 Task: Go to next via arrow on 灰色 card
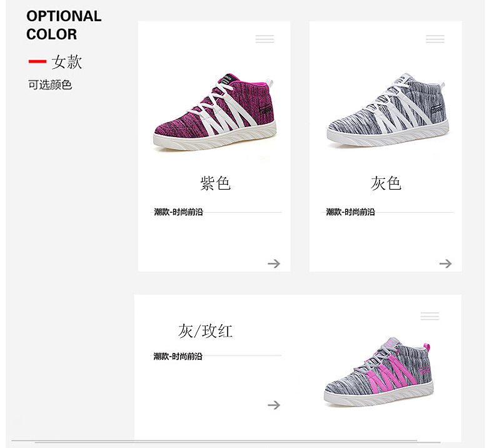click(x=445, y=263)
